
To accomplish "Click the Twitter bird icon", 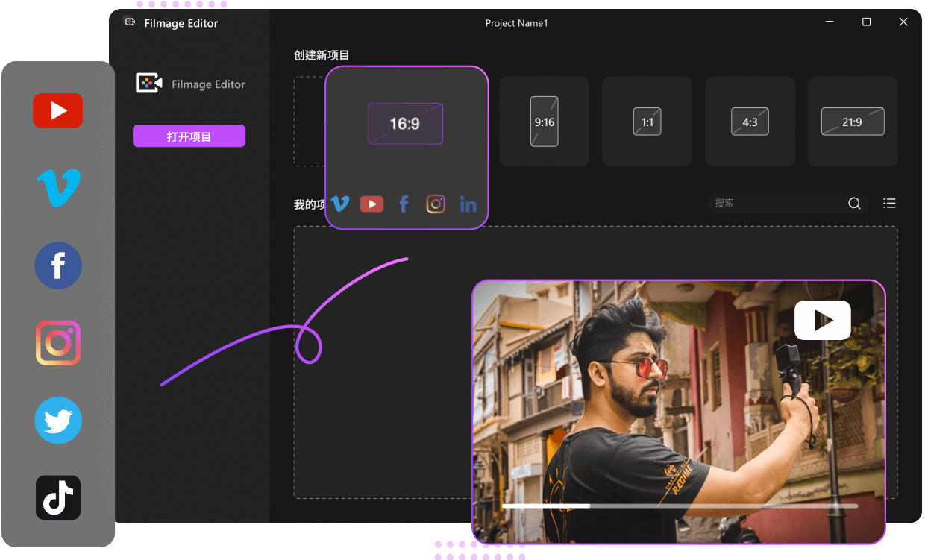I will [58, 421].
